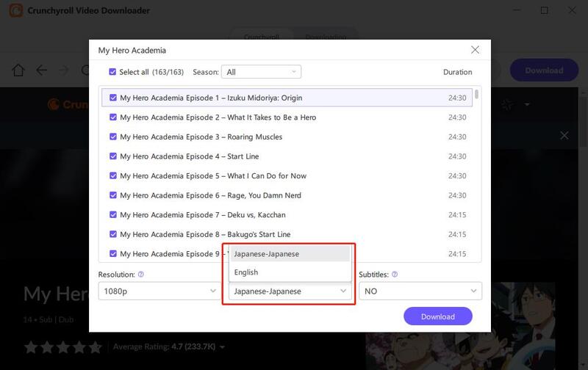This screenshot has height=370, width=588.
Task: Click the Crunchyroll Video Downloader app logo
Action: (15, 10)
